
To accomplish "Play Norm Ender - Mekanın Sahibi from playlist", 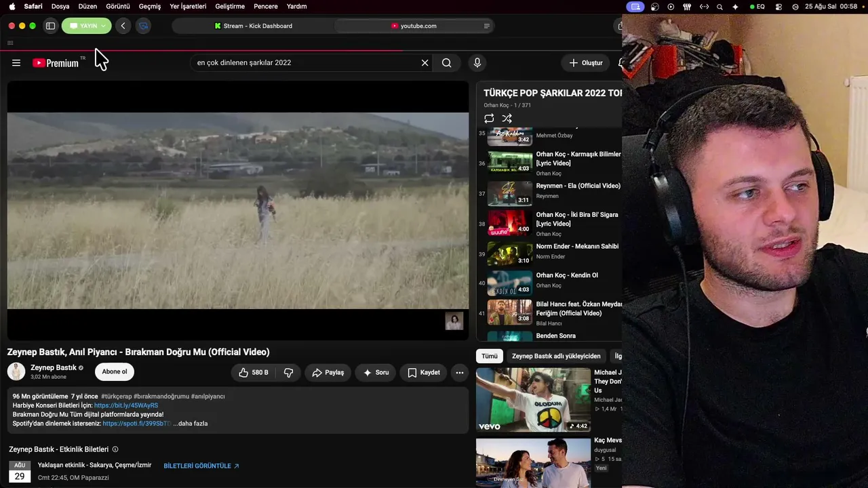I will (549, 253).
